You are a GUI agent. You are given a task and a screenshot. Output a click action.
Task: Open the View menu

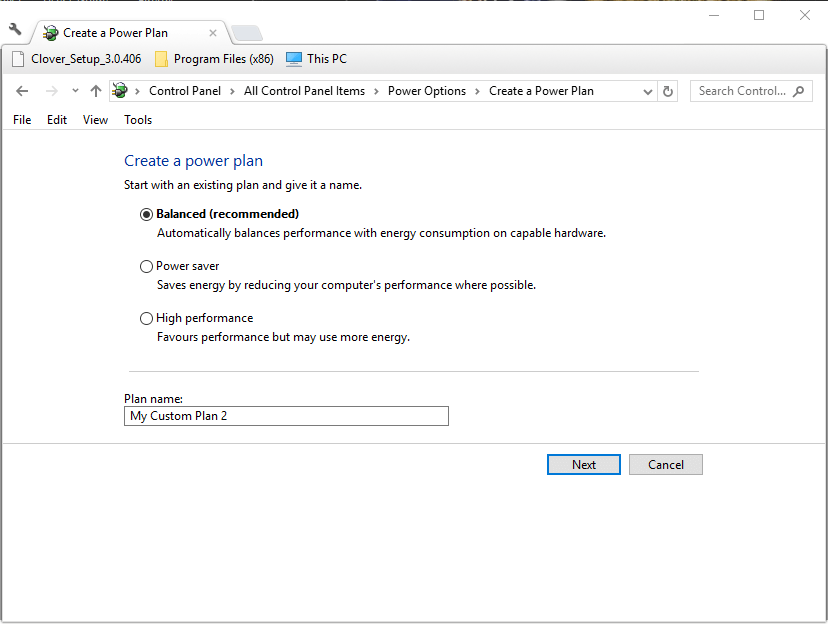pyautogui.click(x=96, y=120)
